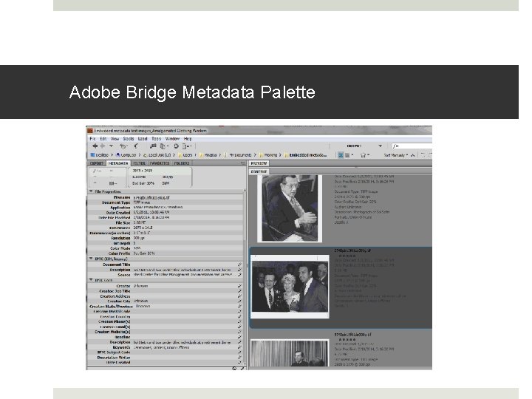This screenshot has width=532, height=399.
Task: Click the pencil icon for Creator: Phone(s)
Action: 239,321
